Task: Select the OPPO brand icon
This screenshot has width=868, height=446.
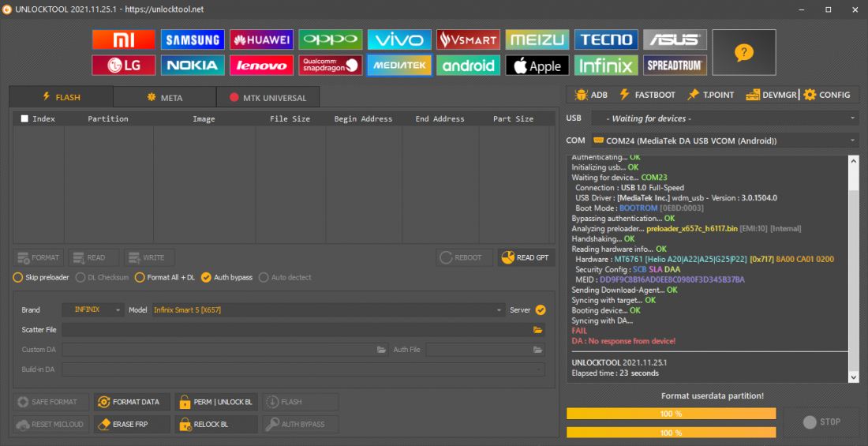Action: (331, 39)
